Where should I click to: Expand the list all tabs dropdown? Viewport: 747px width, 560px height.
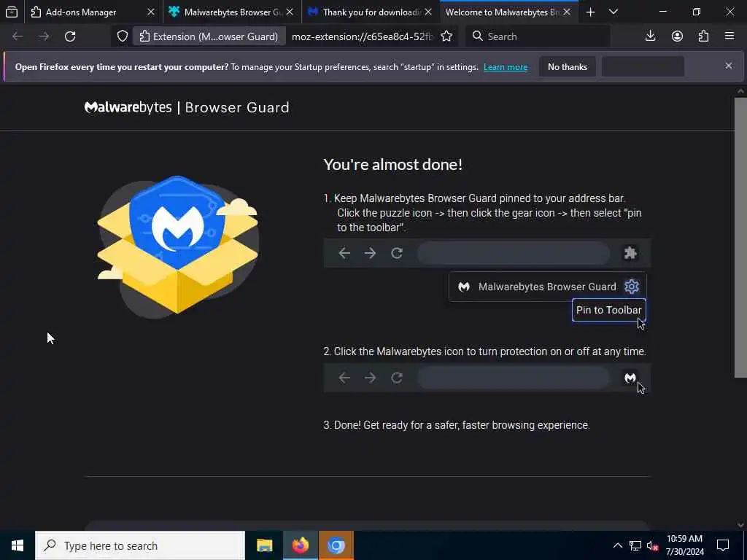click(614, 12)
